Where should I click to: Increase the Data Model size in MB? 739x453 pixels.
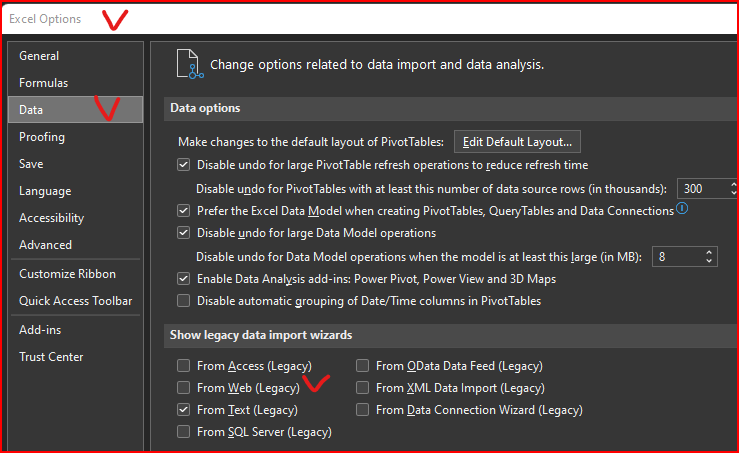click(709, 253)
